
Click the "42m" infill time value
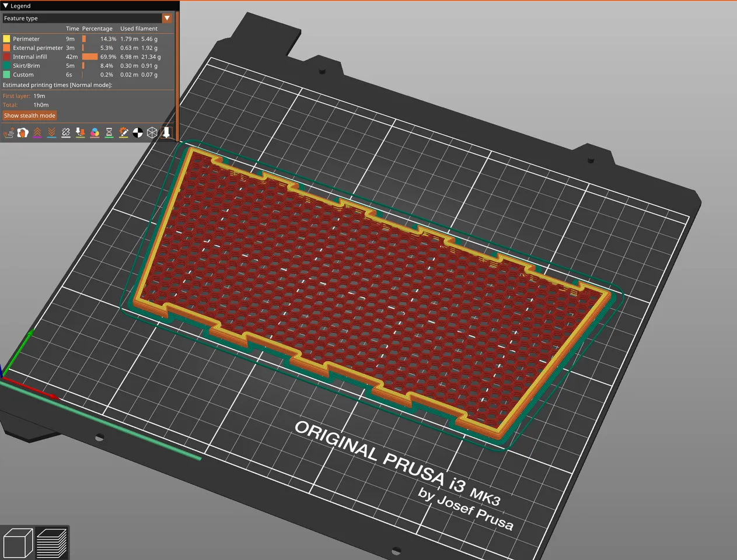click(72, 57)
